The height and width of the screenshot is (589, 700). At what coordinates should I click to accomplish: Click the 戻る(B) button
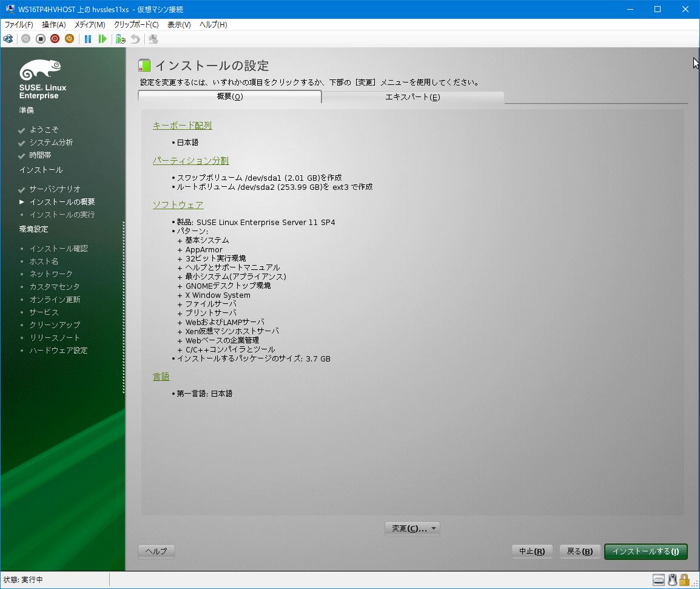580,551
